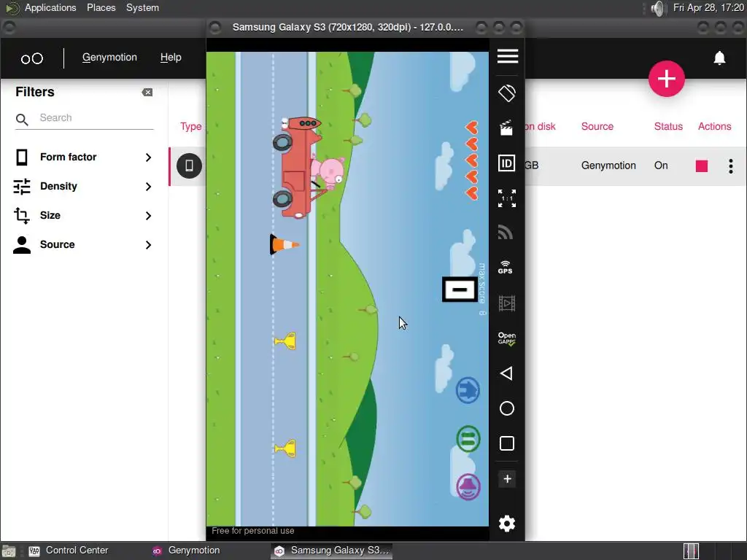Tap the Android back triangle button
Viewport: 747px width, 560px height.
(506, 373)
